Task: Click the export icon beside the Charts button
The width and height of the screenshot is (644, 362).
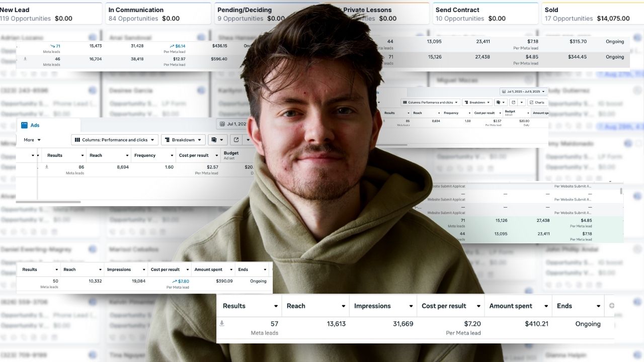Action: (513, 102)
